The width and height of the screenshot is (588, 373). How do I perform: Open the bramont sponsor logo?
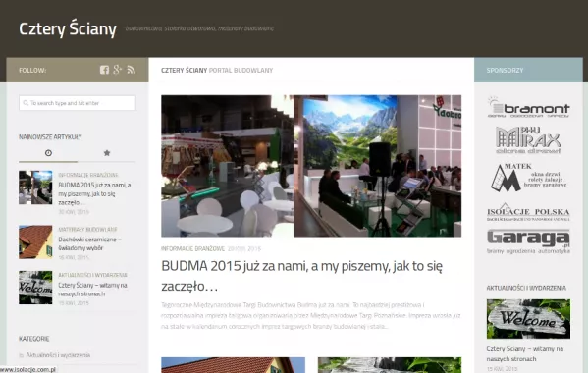pos(528,108)
